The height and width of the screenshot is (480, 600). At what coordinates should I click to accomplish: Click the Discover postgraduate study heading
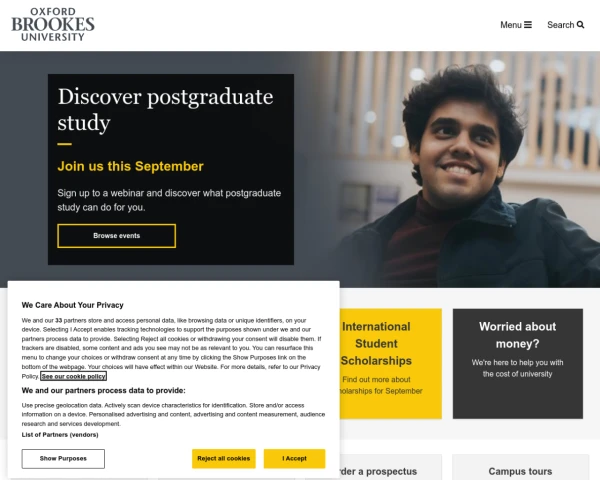coord(165,109)
